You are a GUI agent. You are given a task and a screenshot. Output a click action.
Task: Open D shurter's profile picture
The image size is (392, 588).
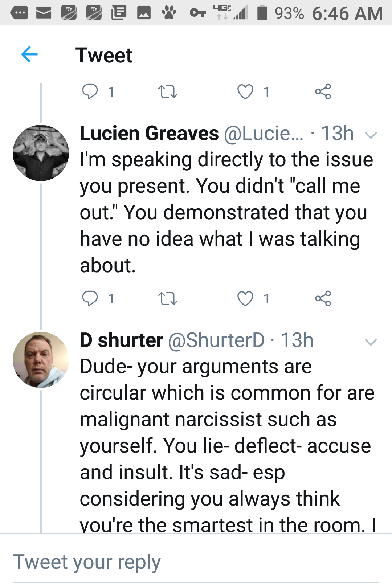[x=41, y=360]
